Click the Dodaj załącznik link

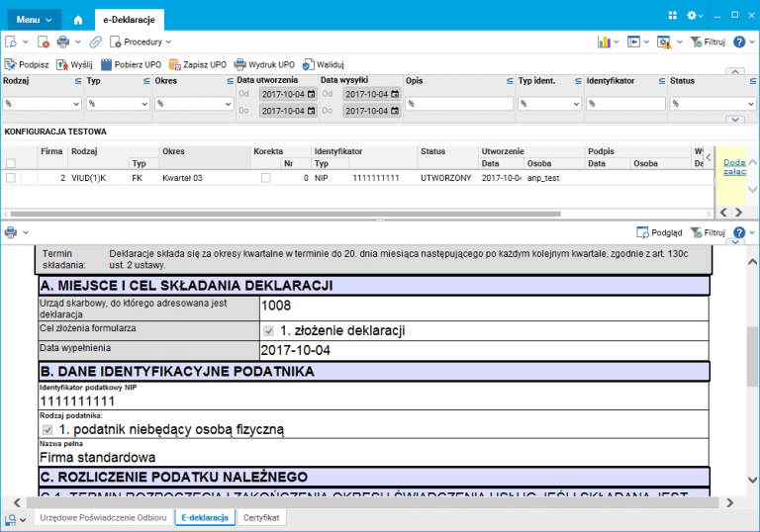734,166
